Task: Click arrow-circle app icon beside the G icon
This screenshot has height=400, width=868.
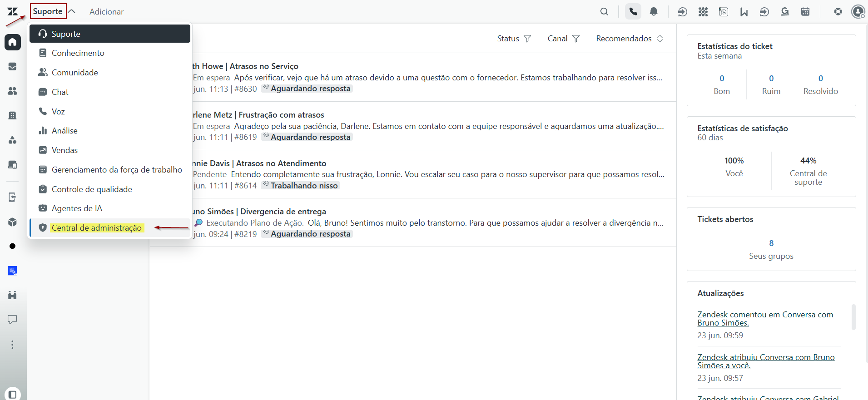Action: tap(764, 12)
